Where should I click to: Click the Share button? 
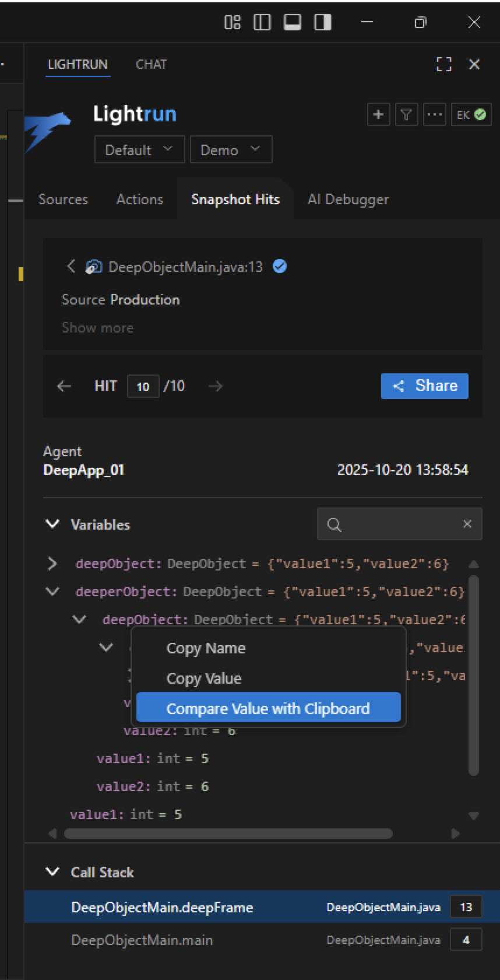(424, 386)
